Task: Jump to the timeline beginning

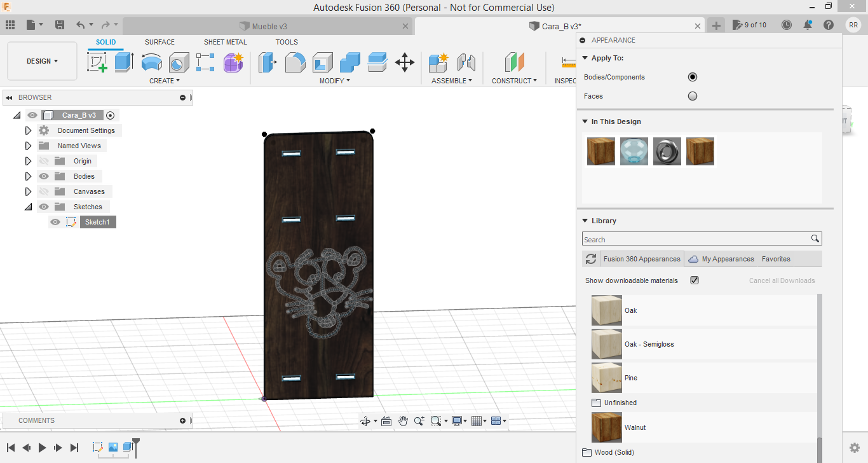Action: [x=10, y=448]
